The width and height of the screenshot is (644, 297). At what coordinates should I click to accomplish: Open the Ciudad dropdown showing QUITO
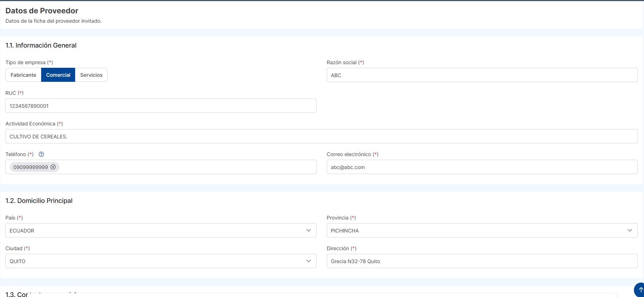tap(155, 261)
